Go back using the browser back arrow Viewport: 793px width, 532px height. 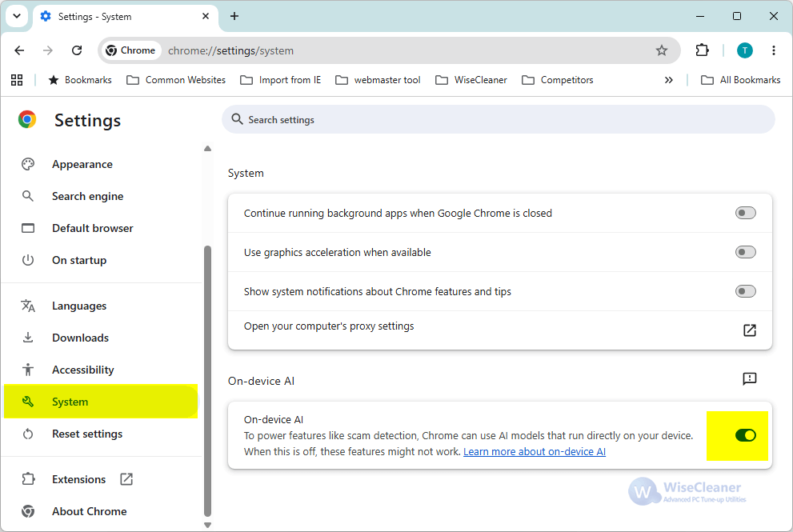tap(19, 50)
